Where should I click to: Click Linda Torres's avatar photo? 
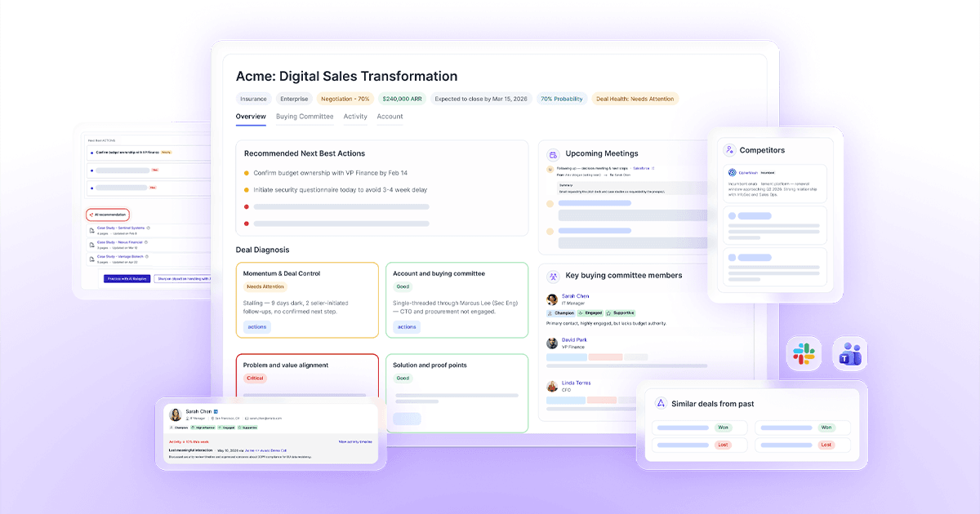[x=552, y=386]
